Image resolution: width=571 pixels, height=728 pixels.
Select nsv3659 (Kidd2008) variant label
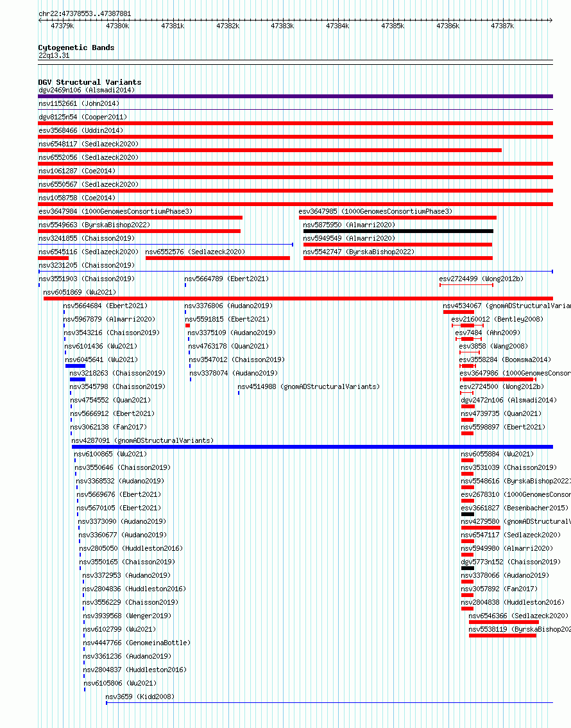140,697
